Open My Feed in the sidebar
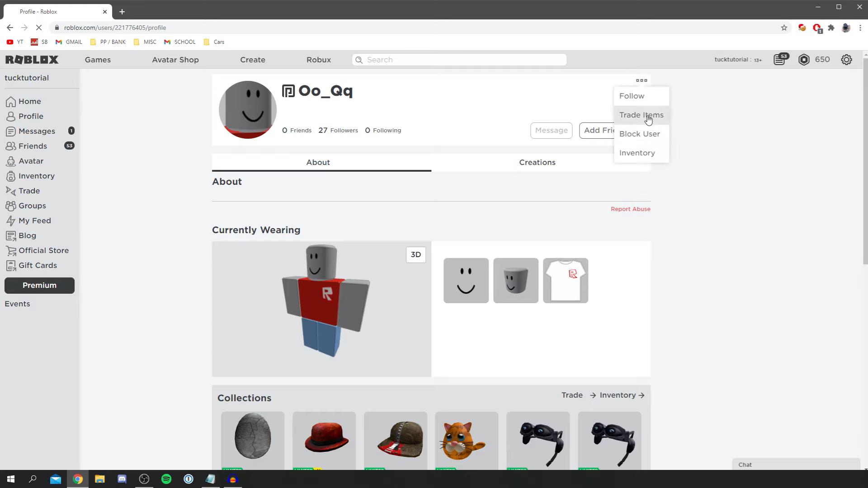This screenshot has width=868, height=488. 28,221
